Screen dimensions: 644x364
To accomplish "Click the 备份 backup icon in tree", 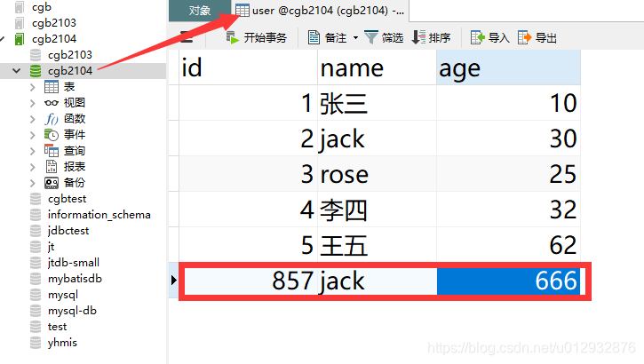I will click(x=52, y=183).
